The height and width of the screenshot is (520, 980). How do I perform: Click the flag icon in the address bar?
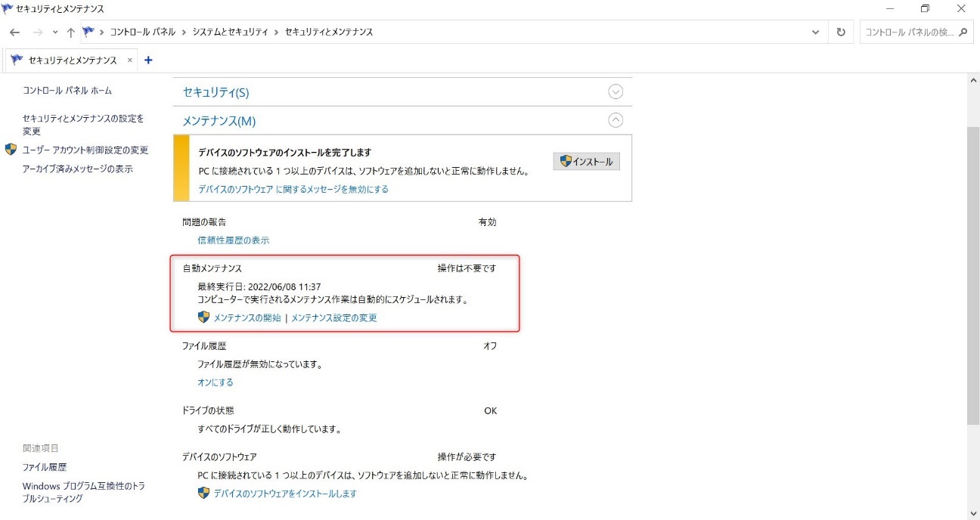pos(90,32)
